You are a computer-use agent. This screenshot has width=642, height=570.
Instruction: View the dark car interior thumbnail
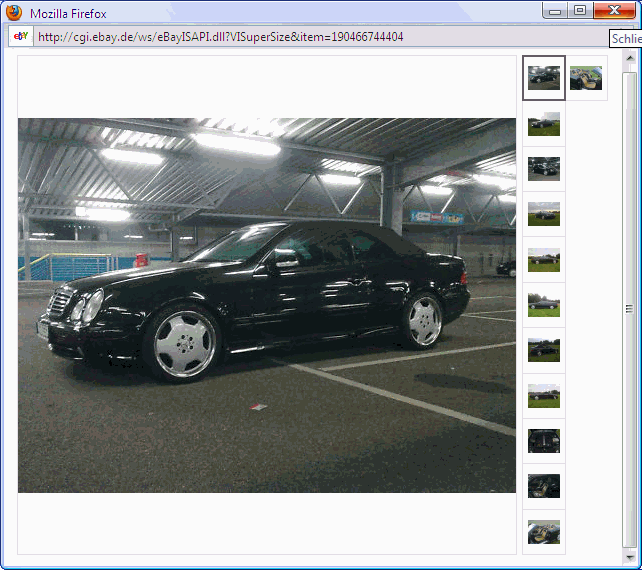pyautogui.click(x=544, y=486)
